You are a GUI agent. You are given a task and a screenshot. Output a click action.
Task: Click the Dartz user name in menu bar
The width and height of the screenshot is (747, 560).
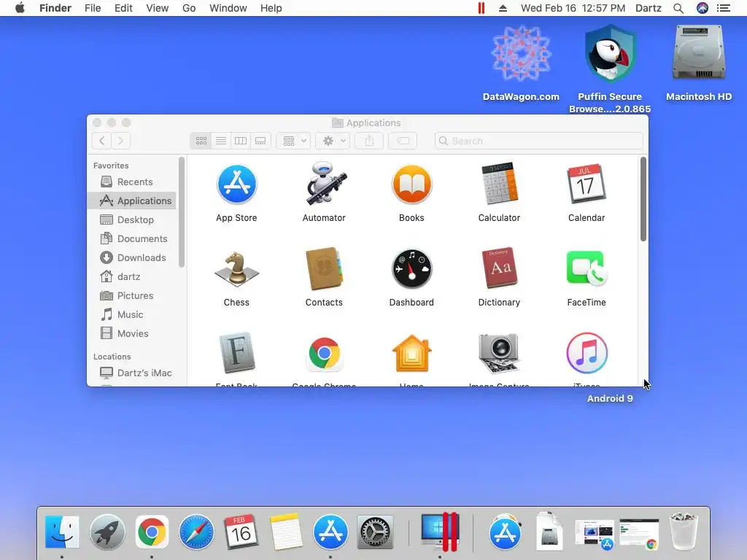coord(649,8)
